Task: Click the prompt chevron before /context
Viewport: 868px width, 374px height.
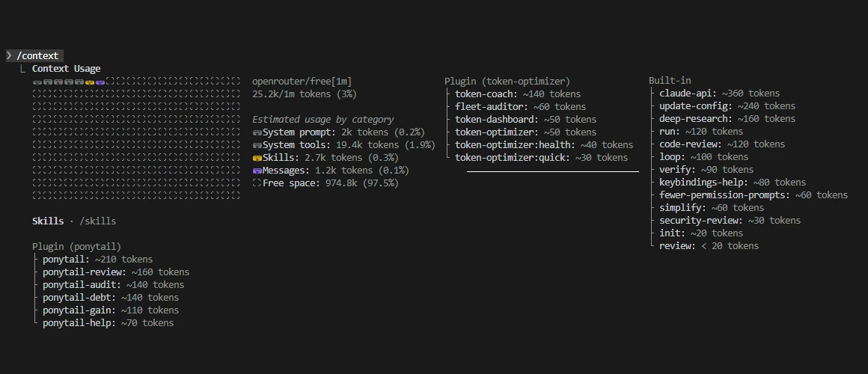Action: tap(10, 55)
